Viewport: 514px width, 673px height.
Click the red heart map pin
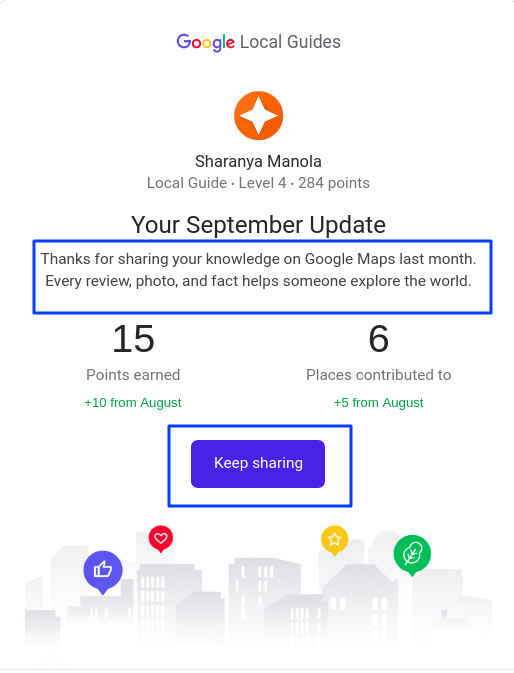click(161, 539)
